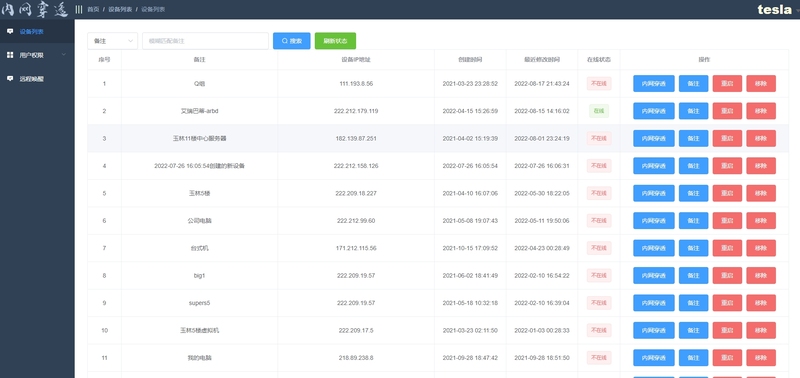
Task: Expand the 用户权限 sidebar menu
Action: [37, 55]
